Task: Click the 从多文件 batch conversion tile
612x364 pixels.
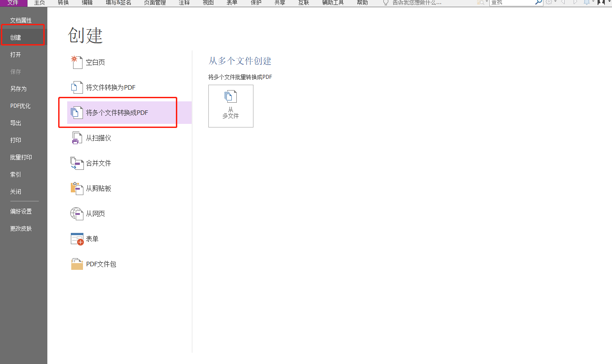Action: [231, 106]
